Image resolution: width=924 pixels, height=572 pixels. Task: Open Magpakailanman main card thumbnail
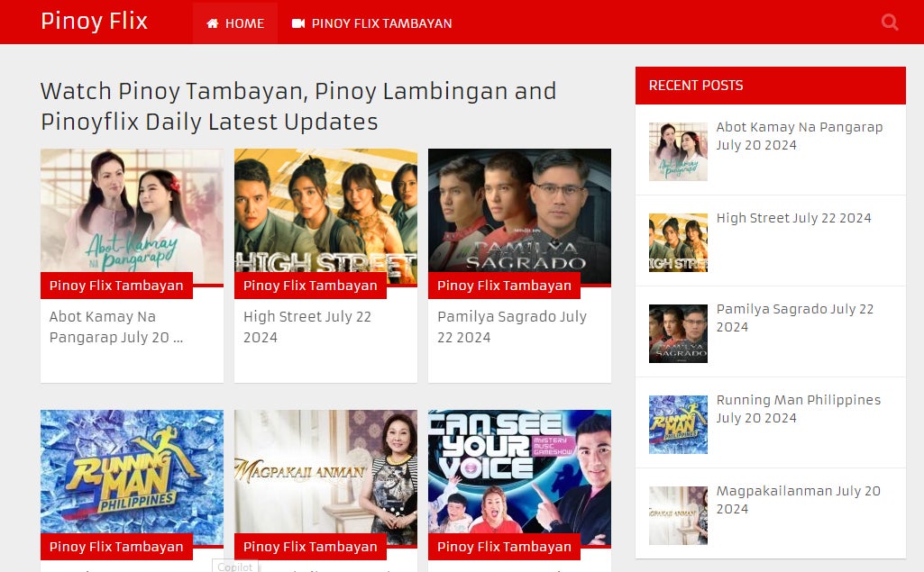click(x=325, y=473)
